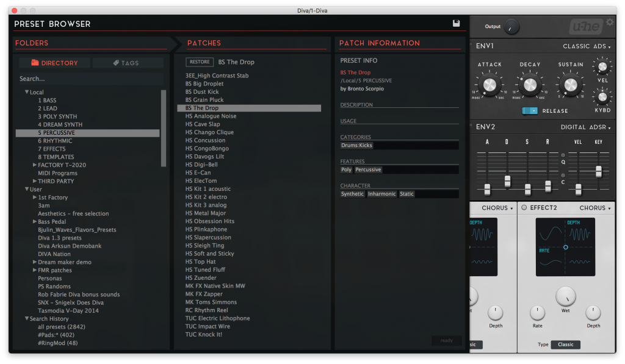Click the Effect2 Wet knob
This screenshot has height=364, width=625.
(x=566, y=296)
